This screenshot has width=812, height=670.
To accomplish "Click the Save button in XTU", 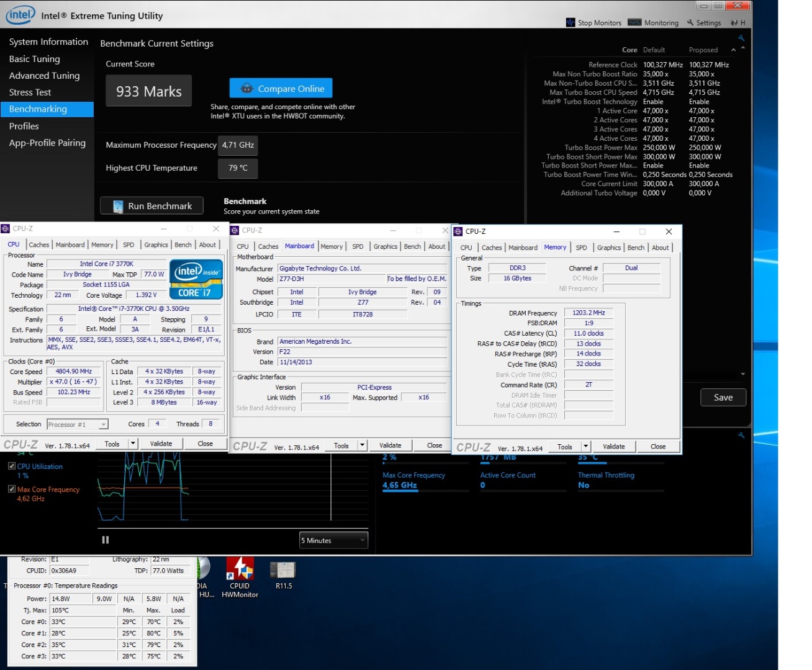I will pyautogui.click(x=723, y=398).
